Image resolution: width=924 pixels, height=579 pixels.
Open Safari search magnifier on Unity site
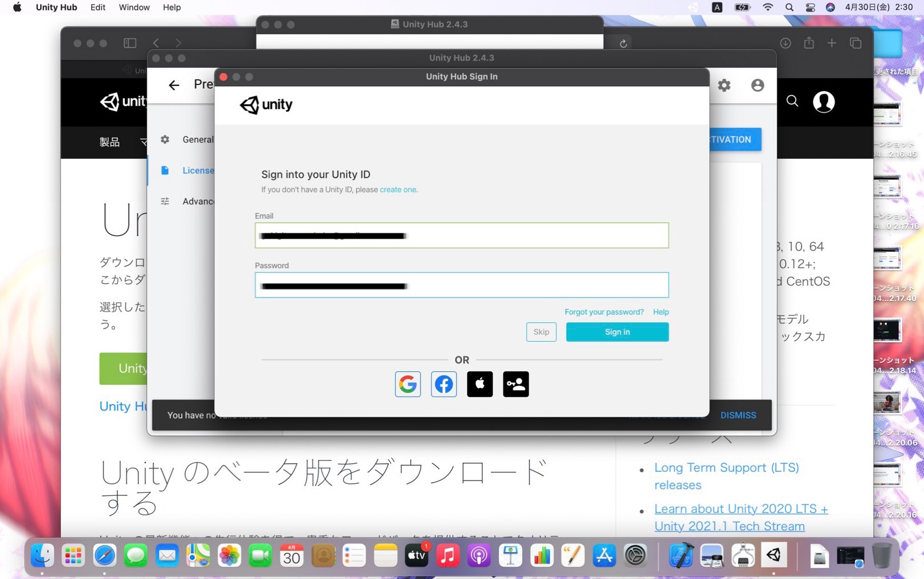(792, 101)
